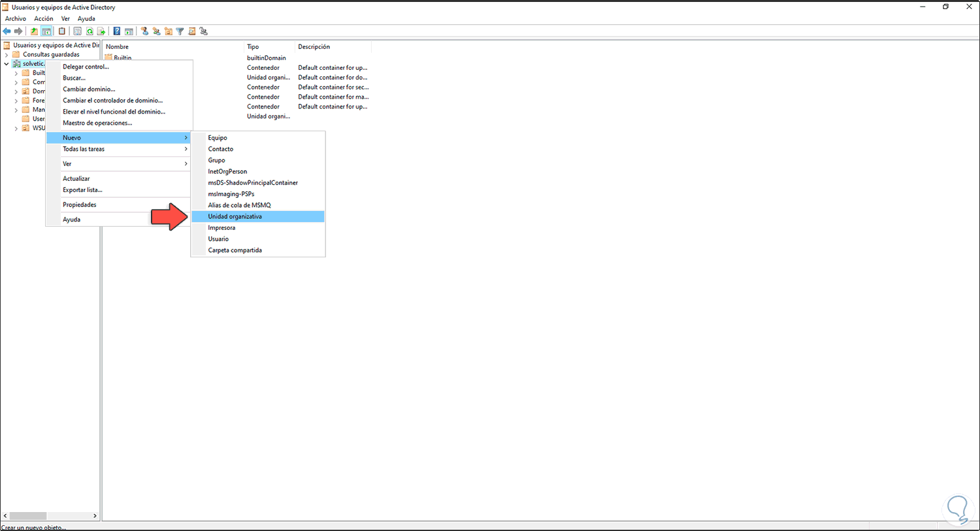Click the green Refresh toolbar icon
The height and width of the screenshot is (531, 980).
click(90, 31)
